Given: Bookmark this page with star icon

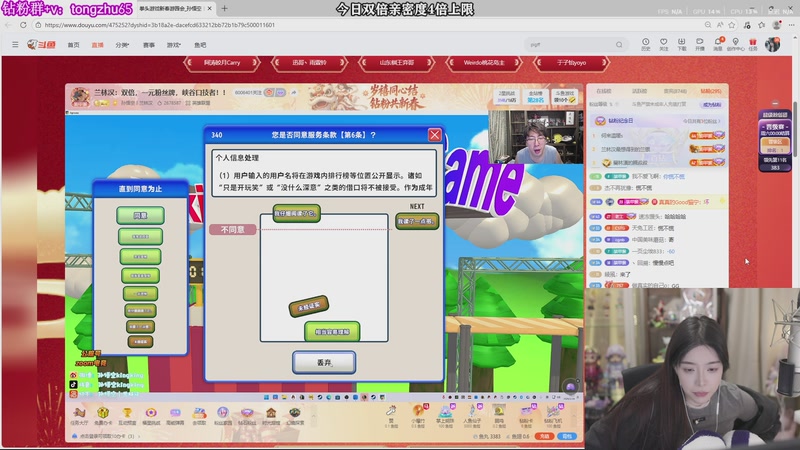Looking at the screenshot, I should point(732,24).
